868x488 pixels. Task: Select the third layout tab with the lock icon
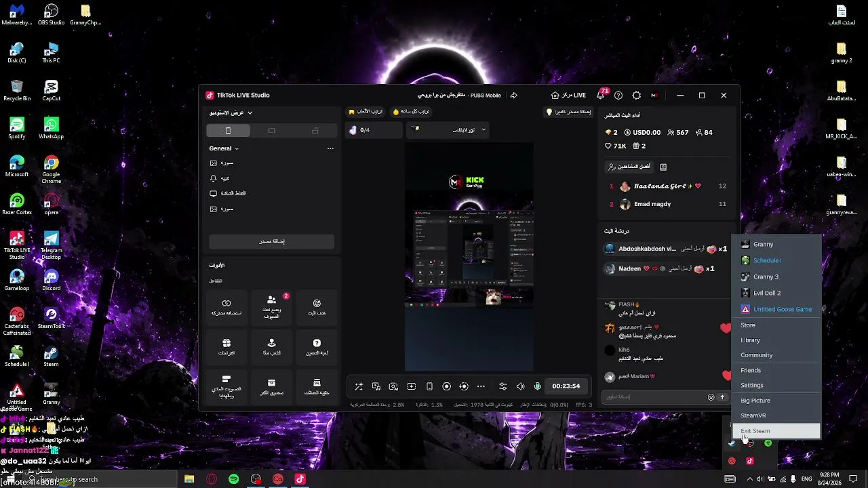coord(315,131)
